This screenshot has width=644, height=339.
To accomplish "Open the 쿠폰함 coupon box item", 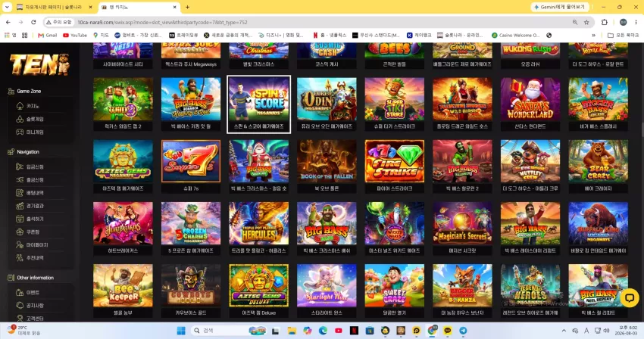I will [x=33, y=232].
